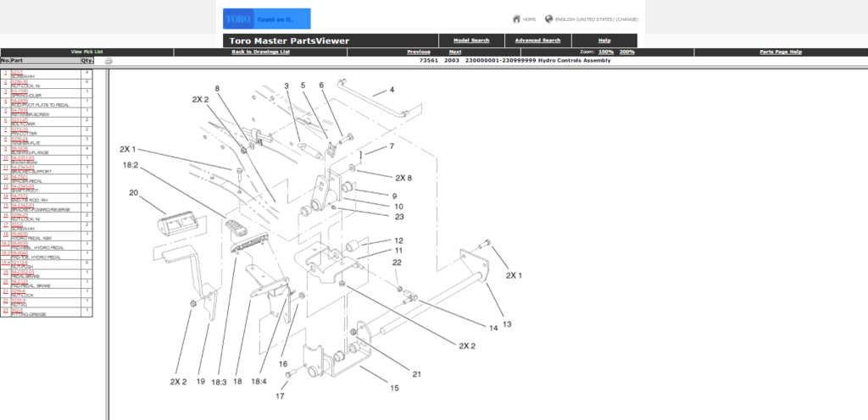Open the Model Search tab
Screen dimensions: 868x420
click(x=471, y=41)
